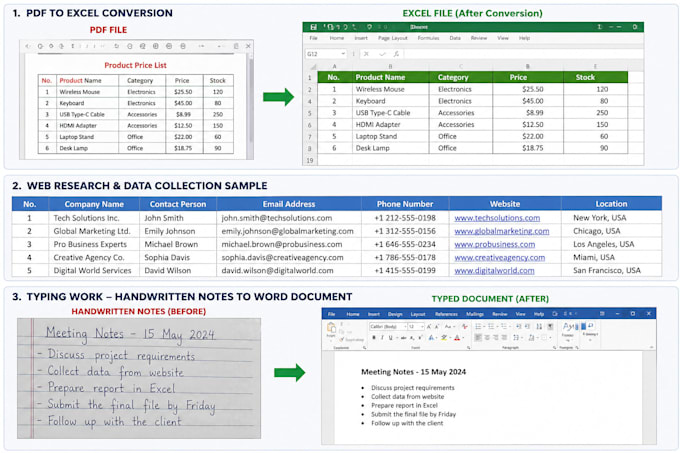Screen dimensions: 680x453
Task: Click the Center alignment icon in Word
Action: click(487, 338)
